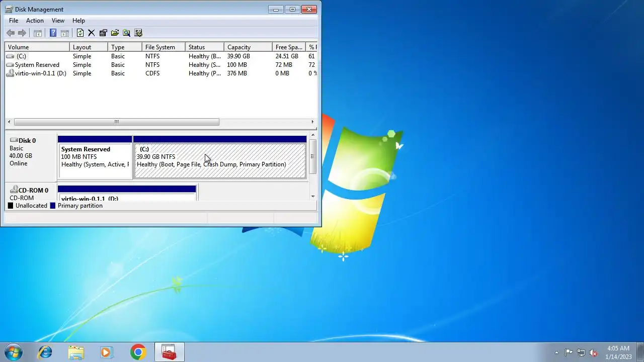
Task: Open Properties via the toolbar properties icon
Action: click(x=103, y=33)
